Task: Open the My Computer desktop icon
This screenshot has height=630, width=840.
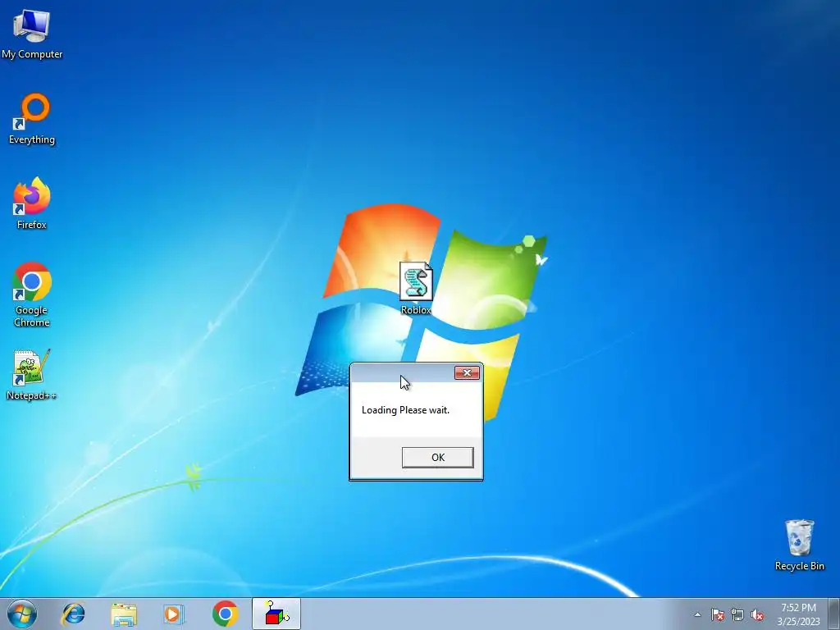Action: tap(32, 34)
